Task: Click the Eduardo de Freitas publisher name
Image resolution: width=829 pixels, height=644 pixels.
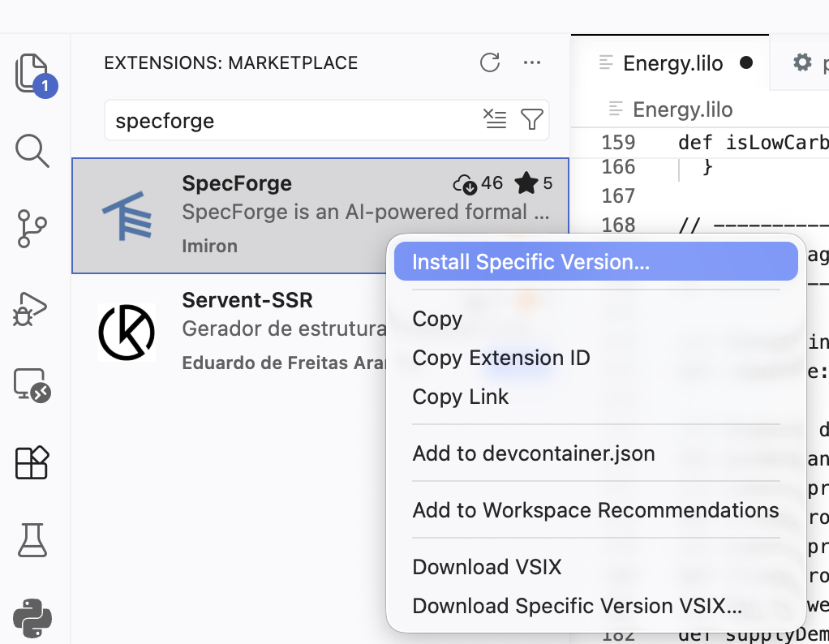Action: click(285, 363)
